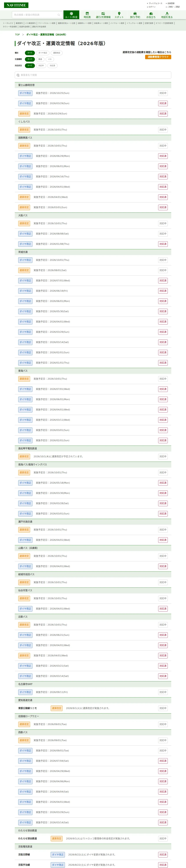Open 結城市巡回バス 運賃改定 2026/10/01 row

[93, 582]
